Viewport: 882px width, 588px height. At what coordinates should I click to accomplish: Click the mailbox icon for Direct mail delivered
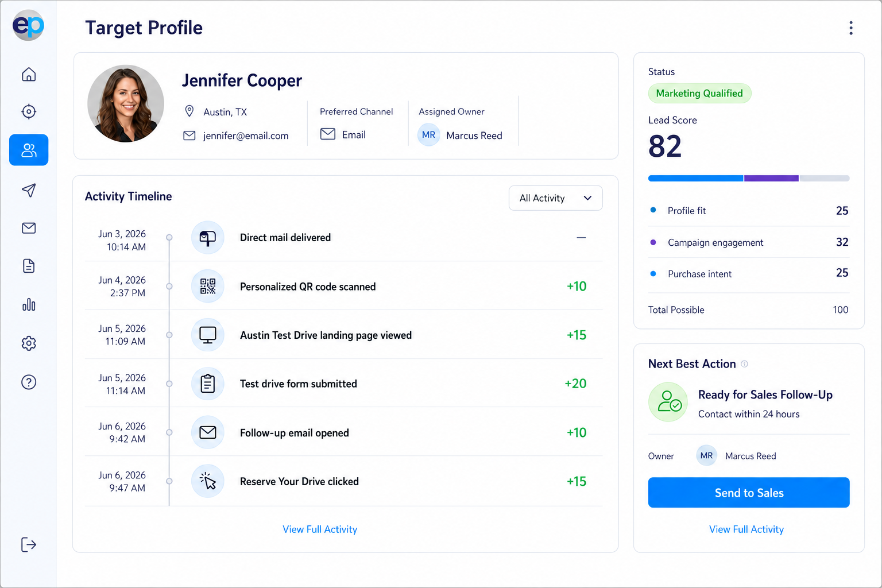coord(207,238)
